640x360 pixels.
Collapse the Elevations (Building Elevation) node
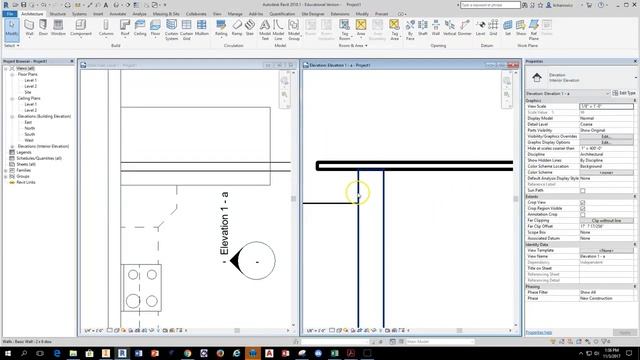12,116
